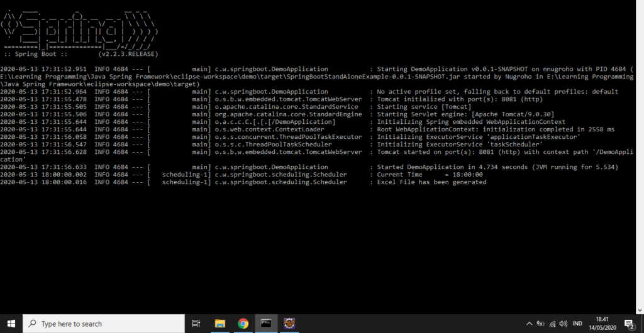Click the Command Prompt taskbar icon
Viewport: 644px width, 333px height.
(267, 323)
